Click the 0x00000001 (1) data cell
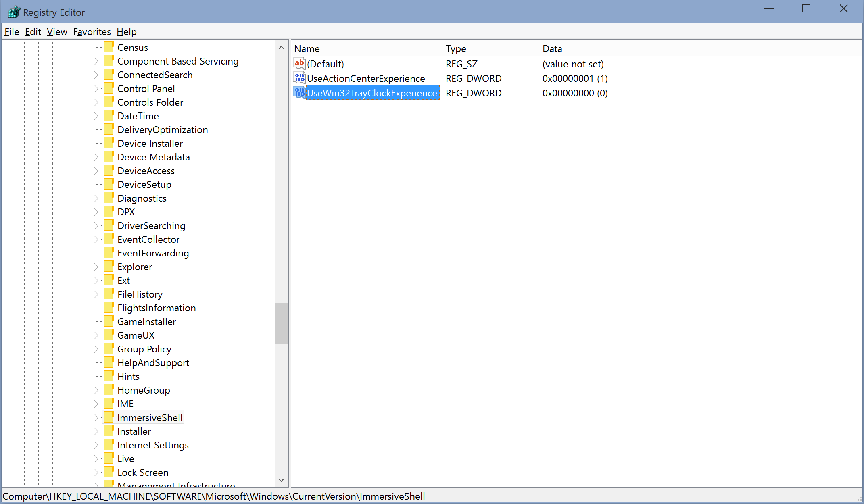This screenshot has width=864, height=504. 575,78
